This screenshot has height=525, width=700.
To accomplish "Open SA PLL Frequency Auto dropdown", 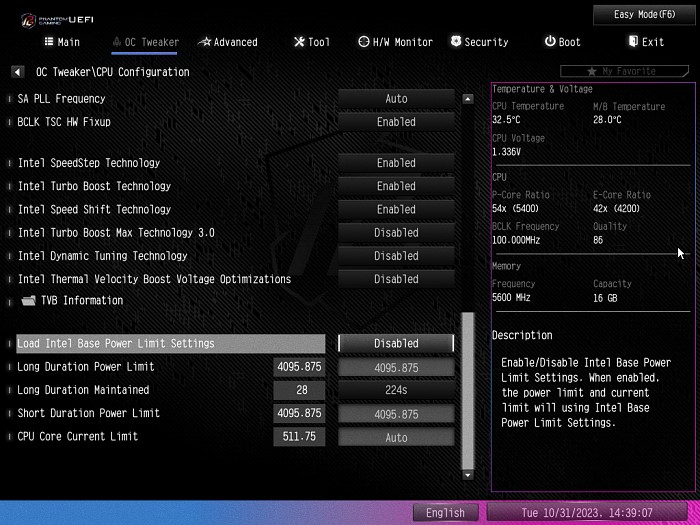I will point(396,99).
